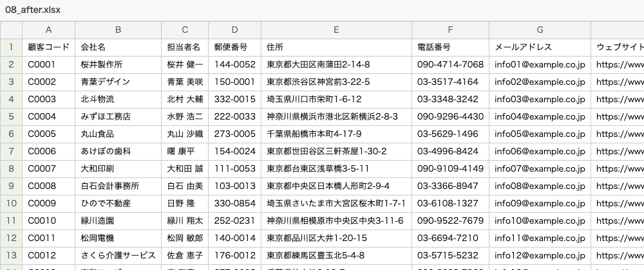Image resolution: width=644 pixels, height=270 pixels.
Task: Click the 住所 header cell
Action: [336, 48]
